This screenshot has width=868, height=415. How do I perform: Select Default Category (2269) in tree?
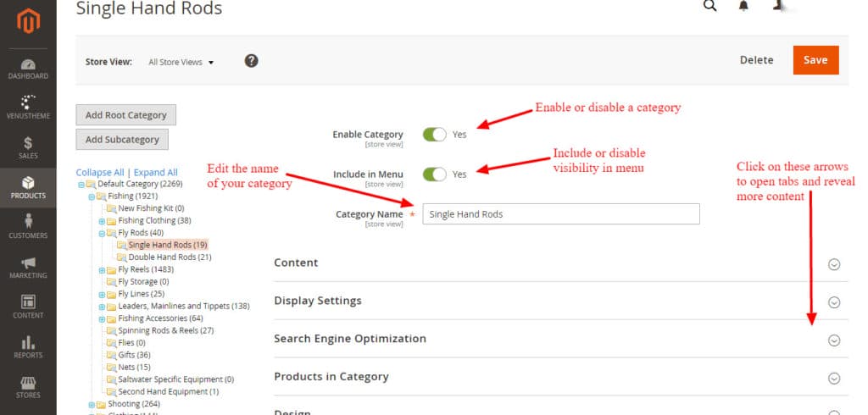[x=140, y=184]
